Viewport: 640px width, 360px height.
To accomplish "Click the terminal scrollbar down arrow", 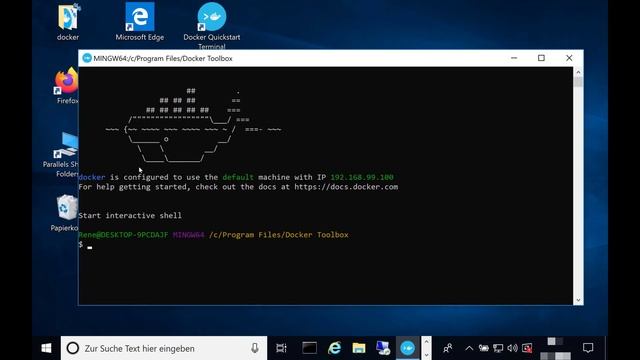I will (578, 300).
